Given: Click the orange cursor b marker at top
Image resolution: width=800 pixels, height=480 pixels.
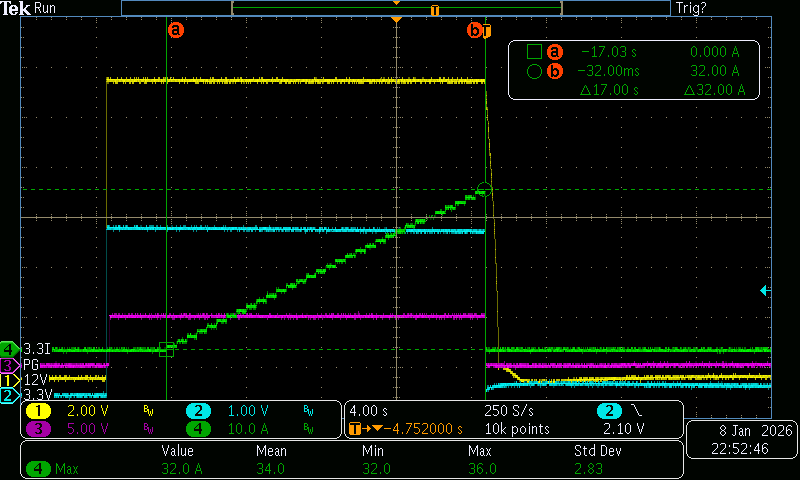Looking at the screenshot, I should (475, 30).
